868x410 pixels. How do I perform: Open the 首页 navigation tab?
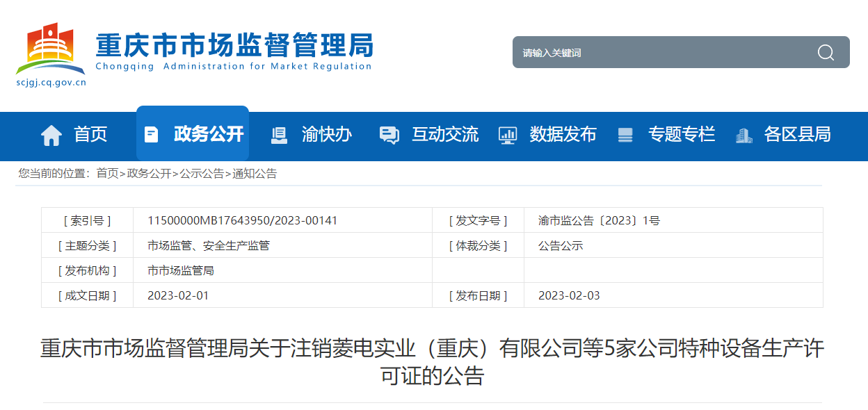[x=90, y=134]
